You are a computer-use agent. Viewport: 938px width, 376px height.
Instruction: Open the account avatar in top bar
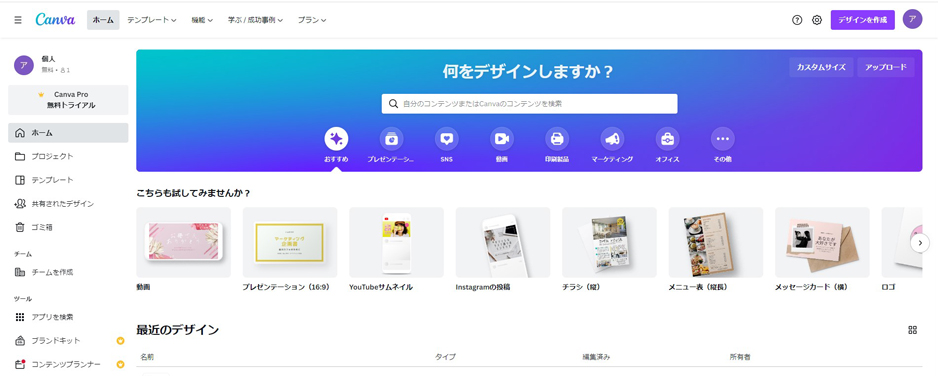[x=912, y=19]
